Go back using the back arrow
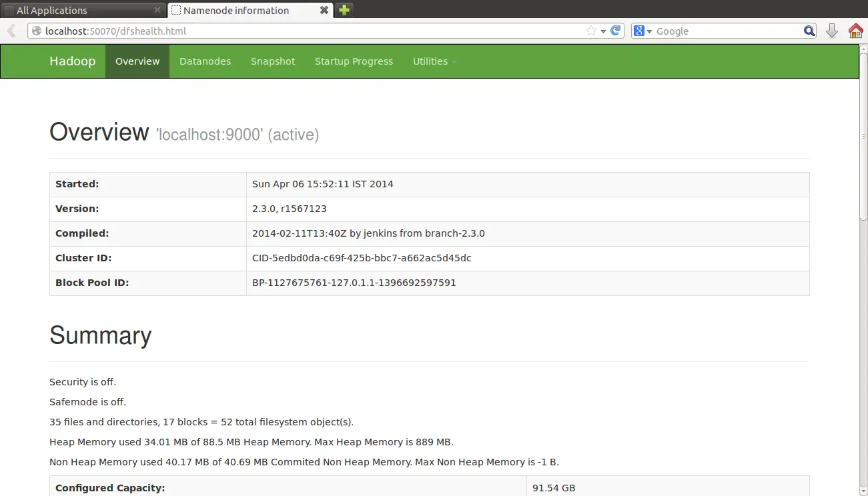868x496 pixels. coord(11,30)
